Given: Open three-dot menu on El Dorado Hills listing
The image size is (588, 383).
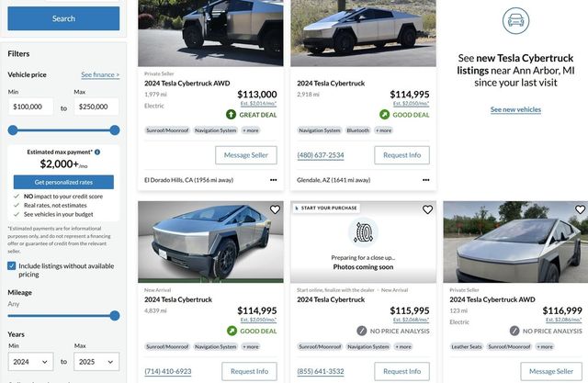Looking at the screenshot, I should click(273, 180).
